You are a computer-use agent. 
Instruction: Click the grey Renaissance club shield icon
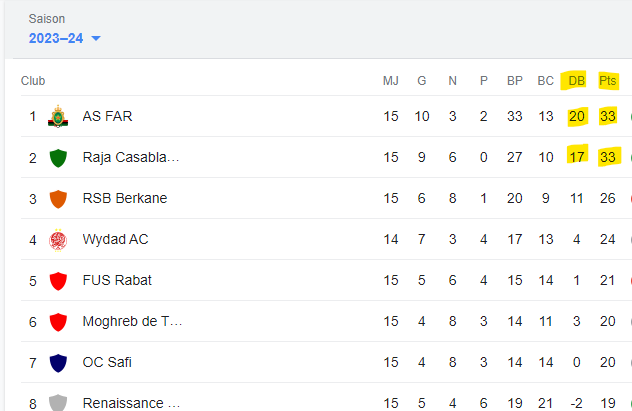point(58,402)
